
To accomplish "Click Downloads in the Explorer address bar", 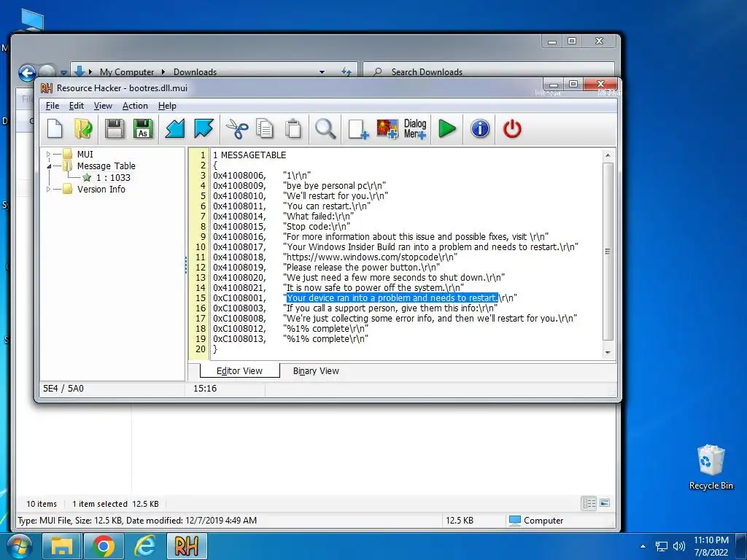I will [x=195, y=72].
